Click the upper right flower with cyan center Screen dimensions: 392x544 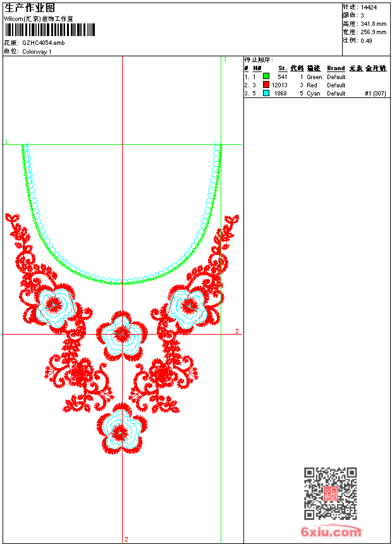188,307
